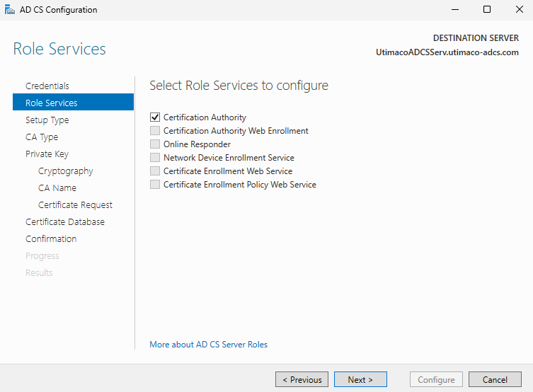Select Certificate Enrollment Web Service checkbox

click(155, 171)
